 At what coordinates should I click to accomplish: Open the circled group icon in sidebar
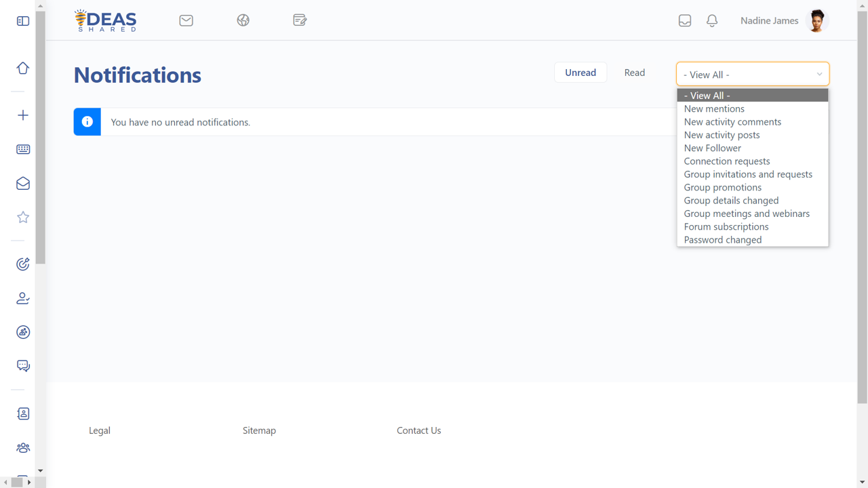23,332
